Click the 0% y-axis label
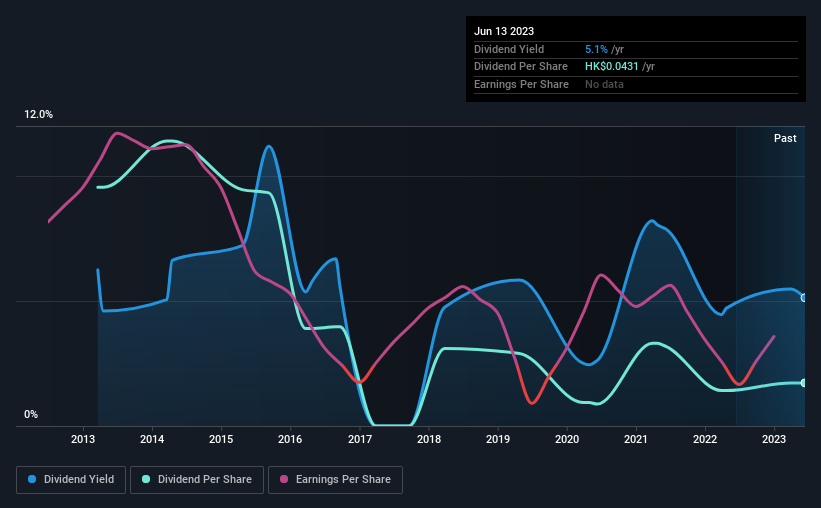The height and width of the screenshot is (508, 821). [31, 414]
